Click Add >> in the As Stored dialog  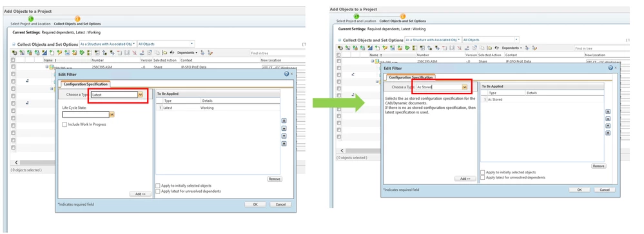[465, 179]
